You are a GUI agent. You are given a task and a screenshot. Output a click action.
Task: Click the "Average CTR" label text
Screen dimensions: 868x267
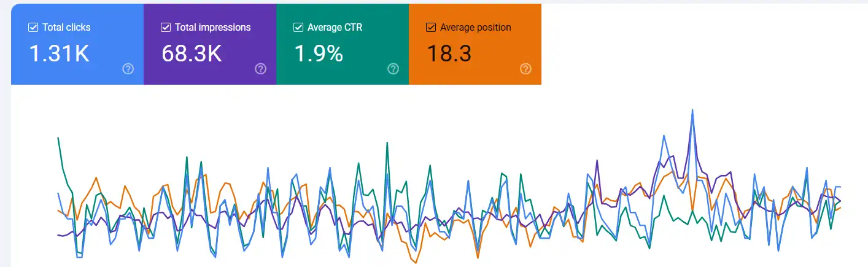click(x=336, y=28)
